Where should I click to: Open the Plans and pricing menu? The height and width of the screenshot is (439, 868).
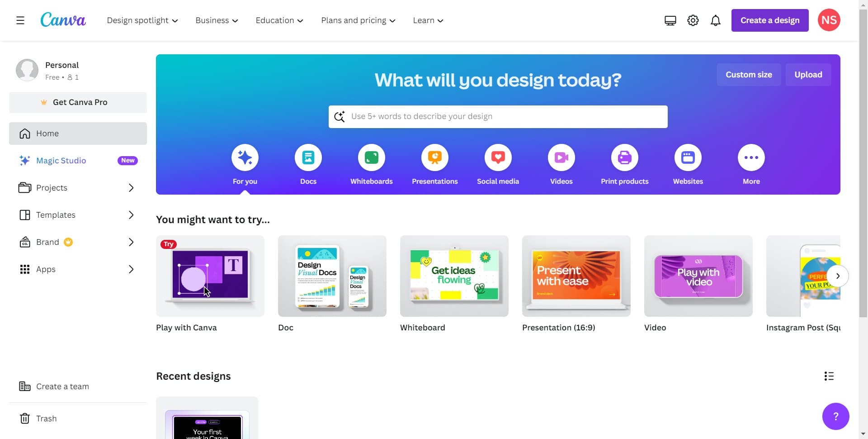pyautogui.click(x=358, y=20)
